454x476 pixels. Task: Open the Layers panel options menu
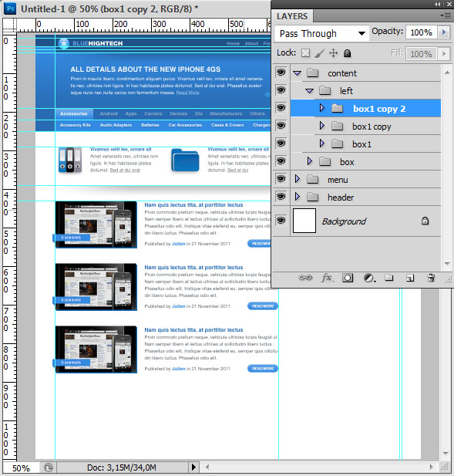point(446,15)
